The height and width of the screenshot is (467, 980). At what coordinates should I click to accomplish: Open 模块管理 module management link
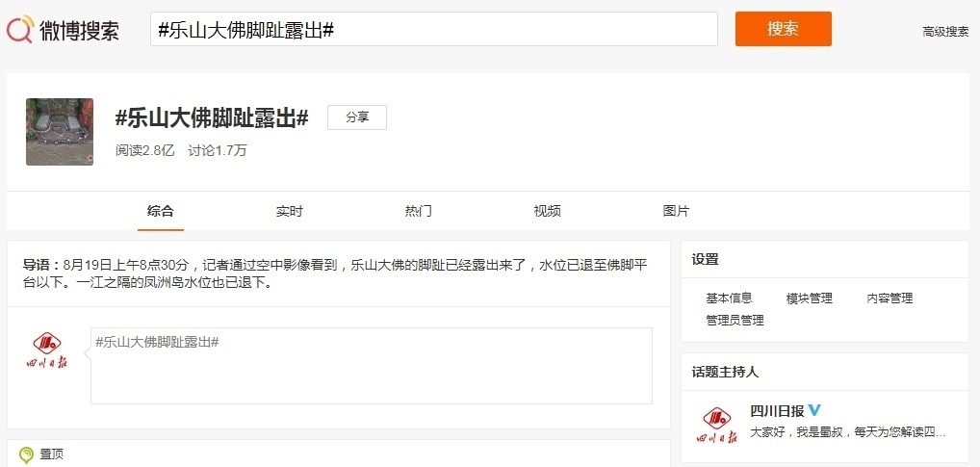[x=809, y=298]
